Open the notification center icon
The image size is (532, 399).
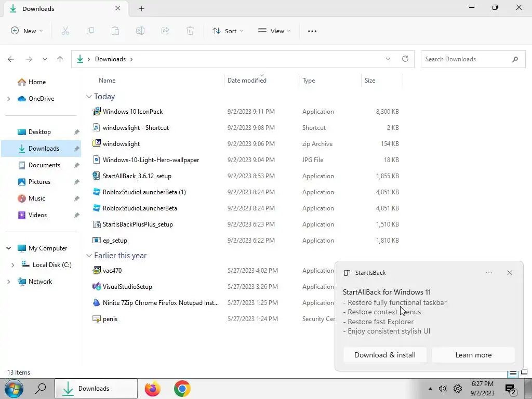click(x=511, y=389)
